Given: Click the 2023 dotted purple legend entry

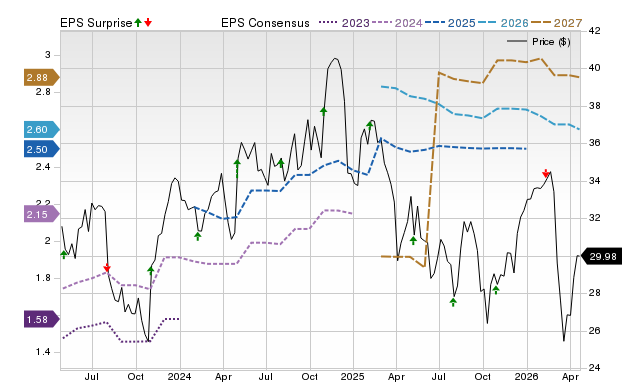Looking at the screenshot, I should tap(344, 23).
